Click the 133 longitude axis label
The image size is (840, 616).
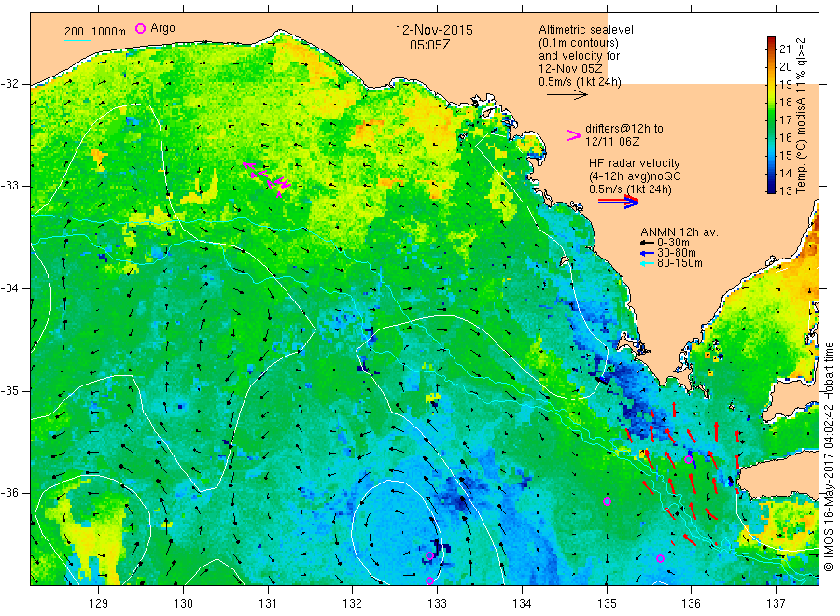click(437, 604)
